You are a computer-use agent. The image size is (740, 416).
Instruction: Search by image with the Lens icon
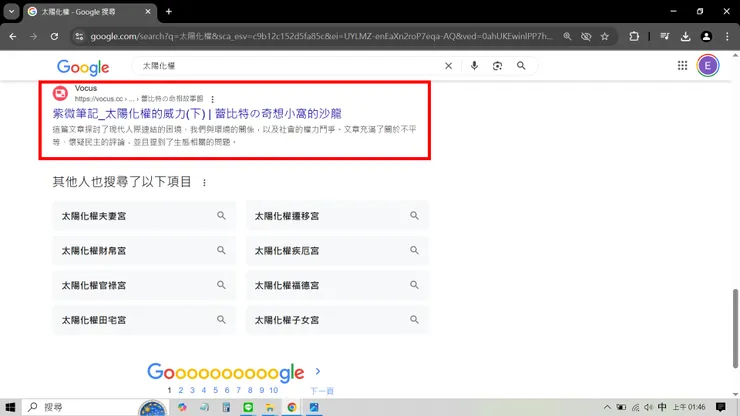pos(497,66)
